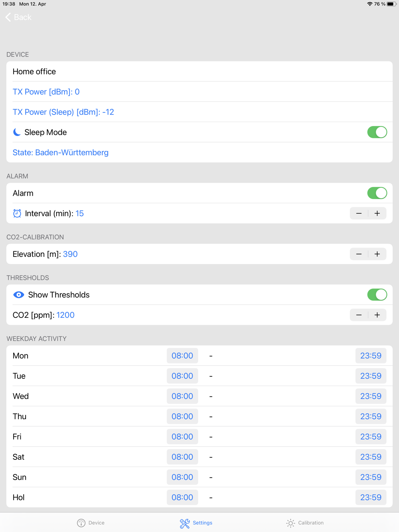Open TX Power (Sleep) picker
The width and height of the screenshot is (399, 532).
click(63, 112)
